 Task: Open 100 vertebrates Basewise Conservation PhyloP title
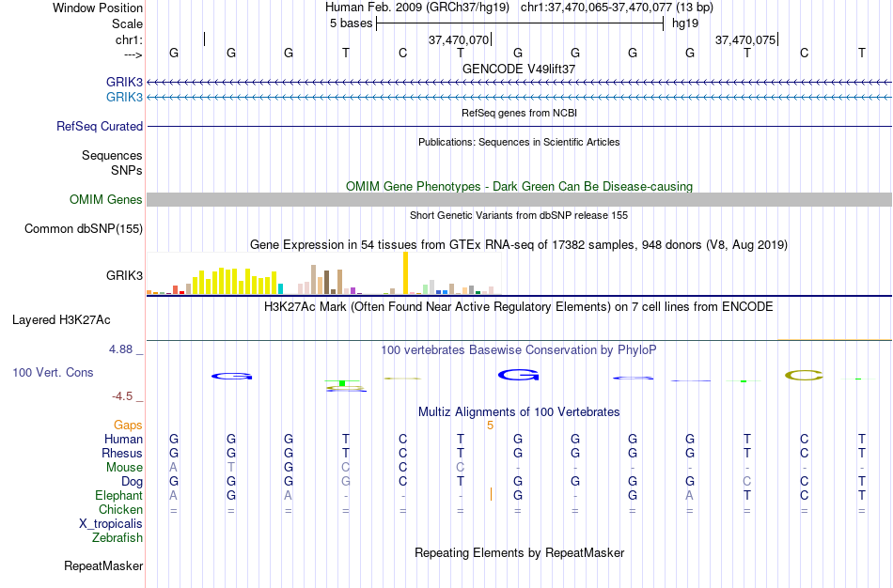[x=519, y=350]
